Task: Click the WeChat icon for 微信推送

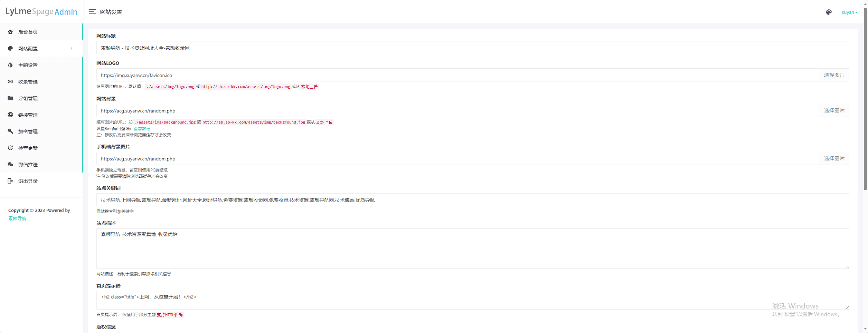Action: (10, 164)
